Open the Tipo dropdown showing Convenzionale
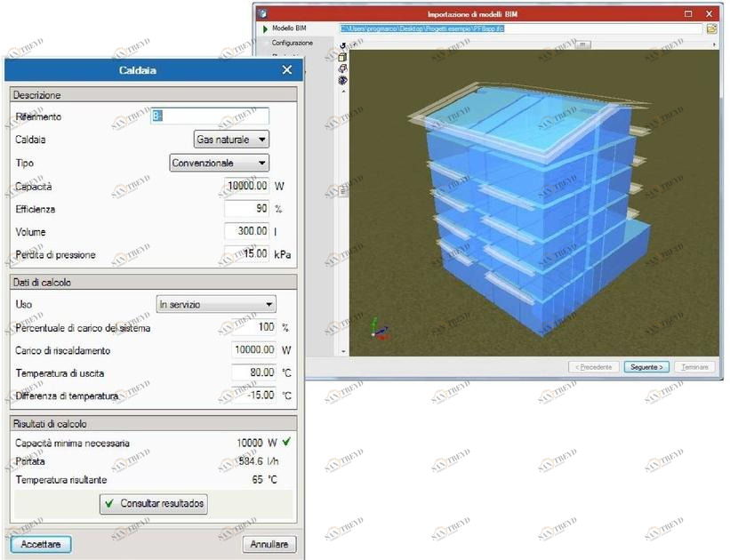Viewport: 730px width, 560px height. click(219, 164)
